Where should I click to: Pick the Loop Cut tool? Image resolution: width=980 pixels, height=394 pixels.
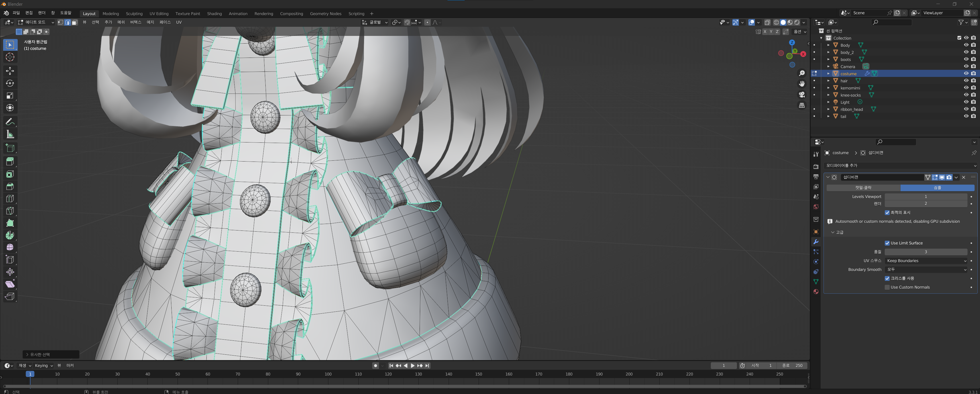10,199
